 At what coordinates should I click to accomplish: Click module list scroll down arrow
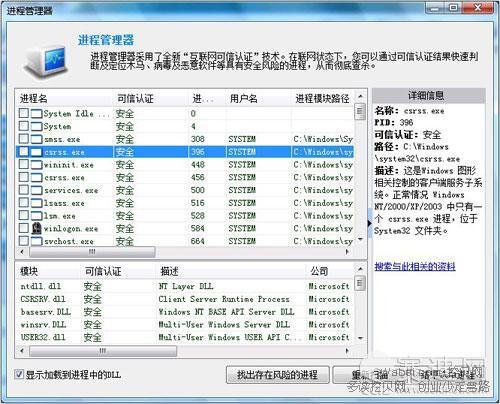360,338
